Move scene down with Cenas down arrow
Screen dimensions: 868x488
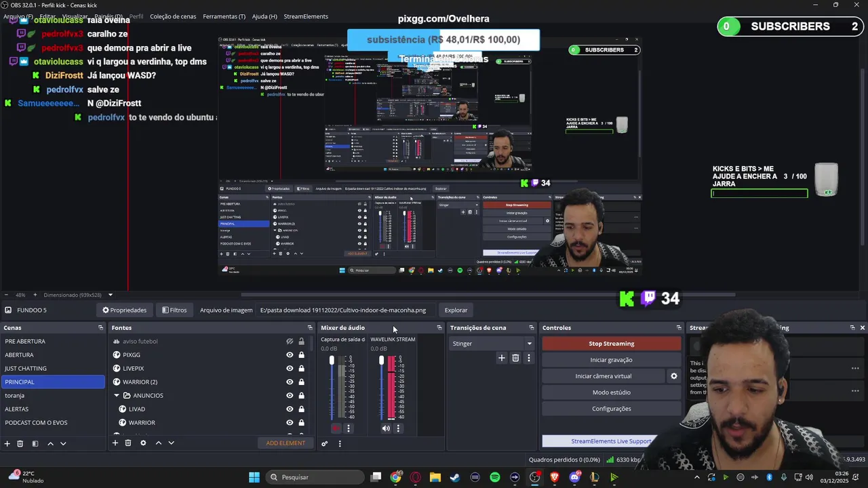click(63, 443)
